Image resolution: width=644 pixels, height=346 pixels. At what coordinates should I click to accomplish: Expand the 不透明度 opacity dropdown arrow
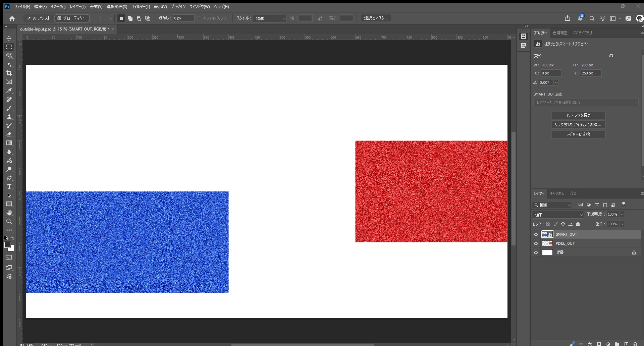[x=622, y=215]
